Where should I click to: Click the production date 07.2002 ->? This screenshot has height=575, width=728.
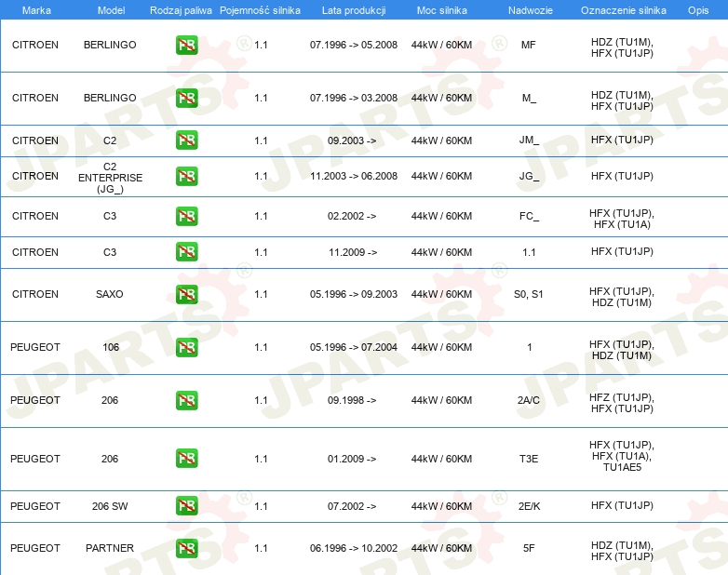[x=352, y=506]
